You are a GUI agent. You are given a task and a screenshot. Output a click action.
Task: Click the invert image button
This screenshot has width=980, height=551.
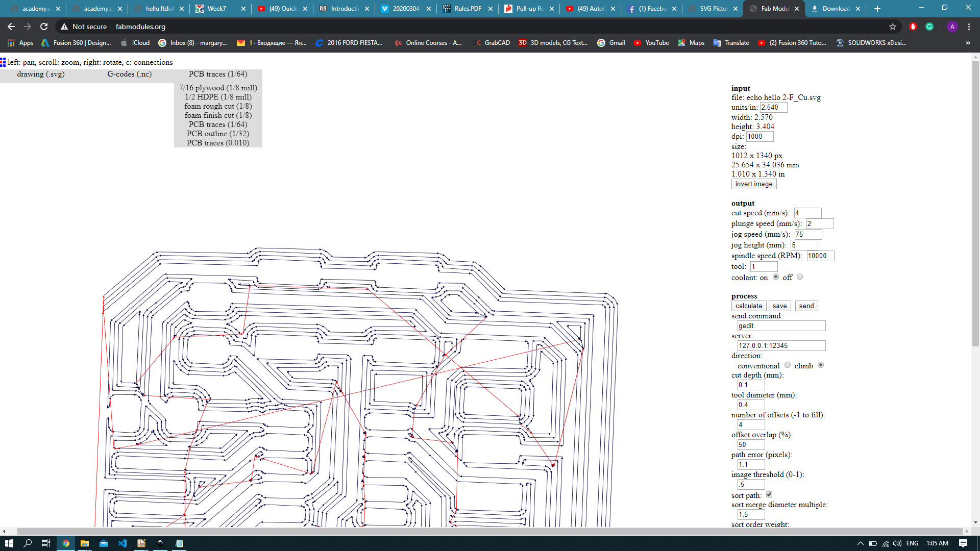coord(754,184)
